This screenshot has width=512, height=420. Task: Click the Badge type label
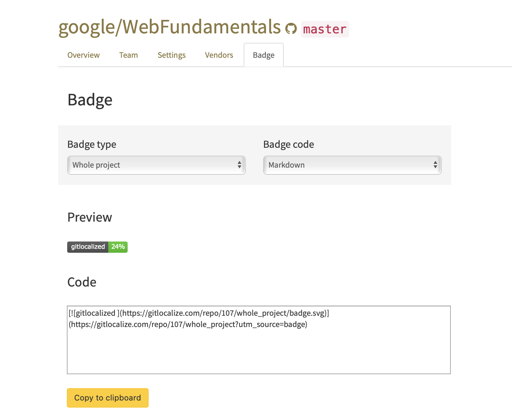click(x=92, y=144)
